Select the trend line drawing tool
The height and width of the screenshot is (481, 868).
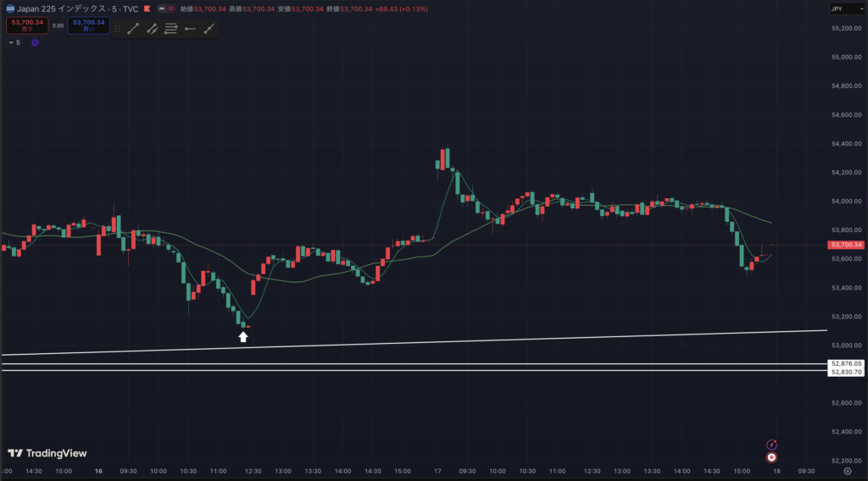[x=133, y=29]
